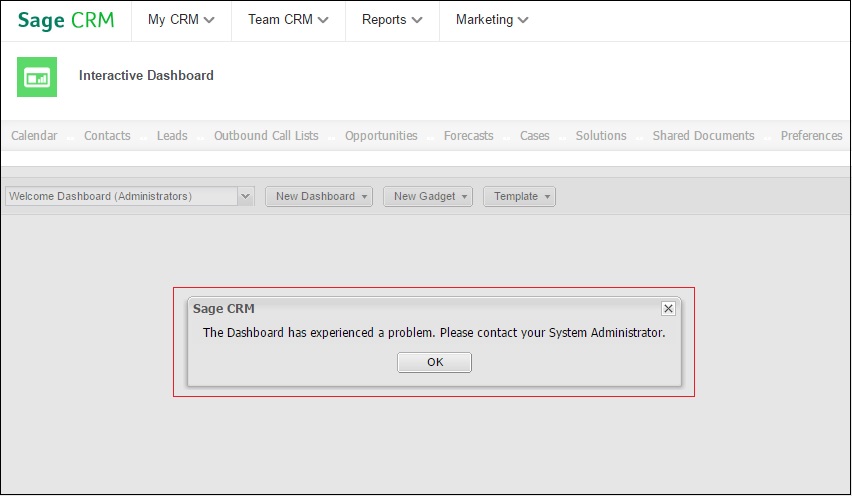Image resolution: width=852 pixels, height=496 pixels.
Task: Switch to the Outbound Call Lists tab
Action: (266, 135)
